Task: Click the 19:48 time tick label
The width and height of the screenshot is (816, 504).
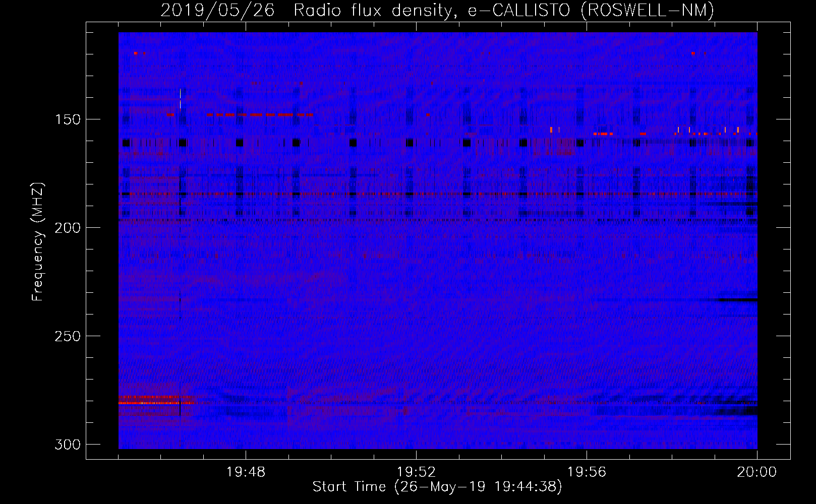Action: [246, 472]
